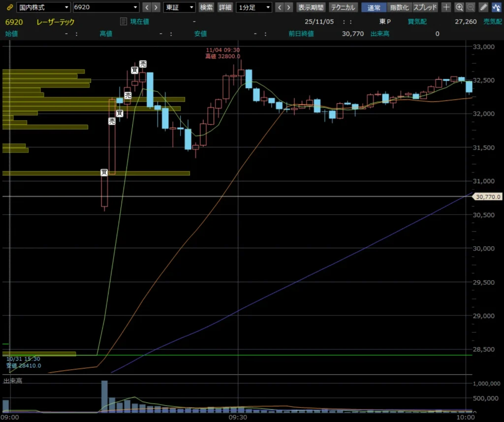Click the 表示期間 button
The image size is (504, 422).
point(311,7)
